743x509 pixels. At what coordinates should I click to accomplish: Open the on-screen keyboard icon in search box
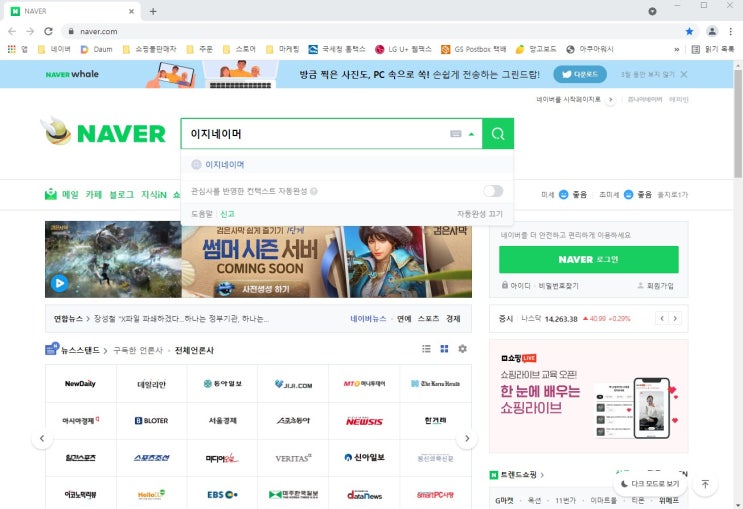coord(455,134)
